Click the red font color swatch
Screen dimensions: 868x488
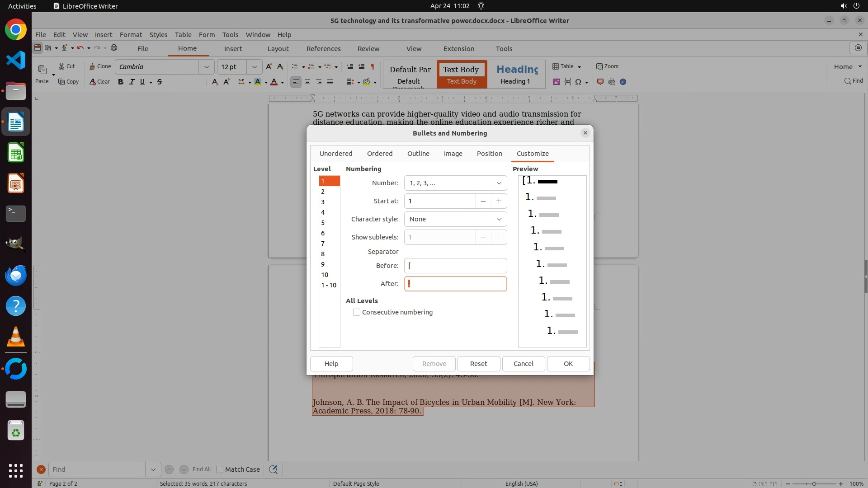tap(274, 82)
